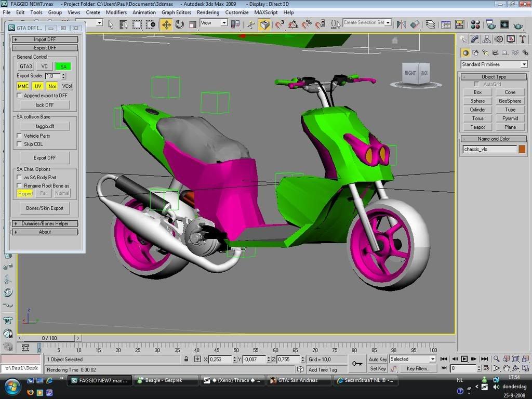Switch to the Utilities hammer panel
Viewport: 532px width, 399px height.
[523, 39]
